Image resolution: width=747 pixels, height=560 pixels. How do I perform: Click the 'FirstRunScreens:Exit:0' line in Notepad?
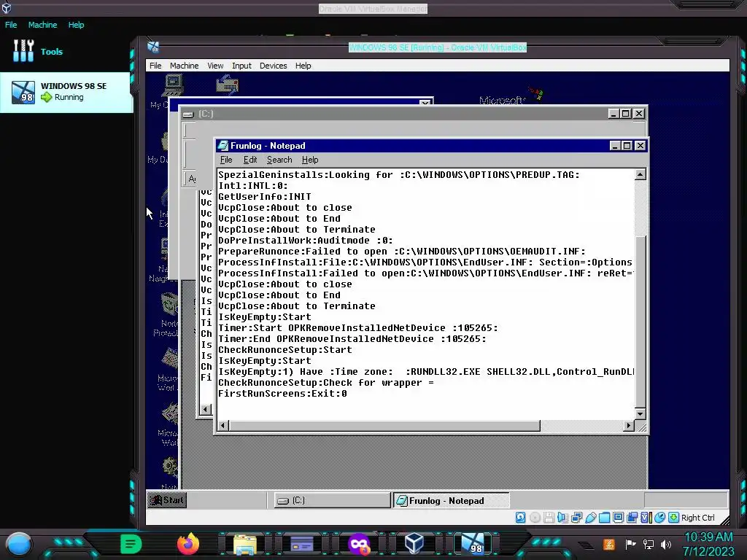[x=282, y=394]
